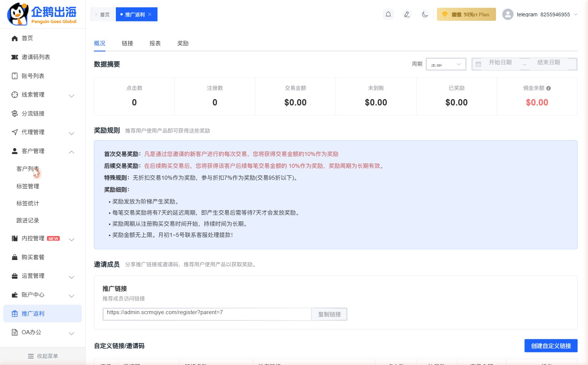
Task: Open the 链接 tab
Action: click(x=127, y=43)
